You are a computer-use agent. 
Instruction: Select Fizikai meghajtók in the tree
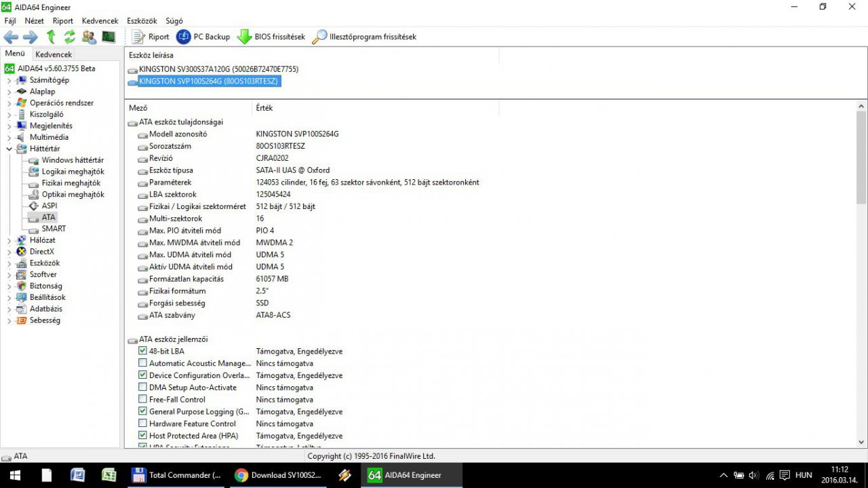pos(71,183)
